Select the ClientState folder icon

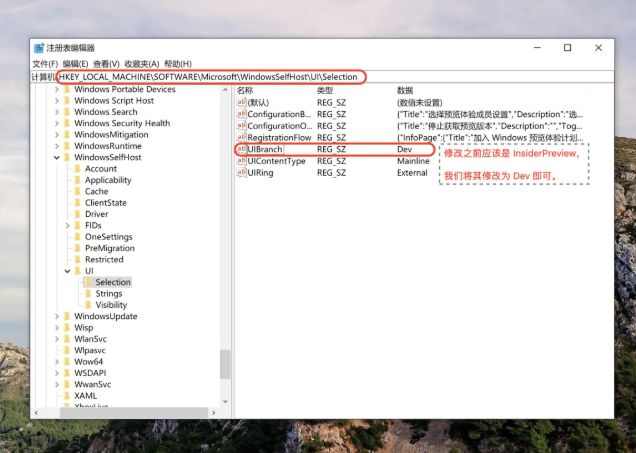pos(78,203)
